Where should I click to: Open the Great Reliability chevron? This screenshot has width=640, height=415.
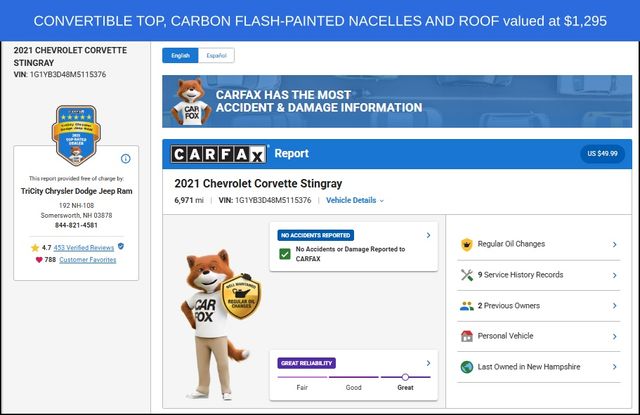(428, 363)
